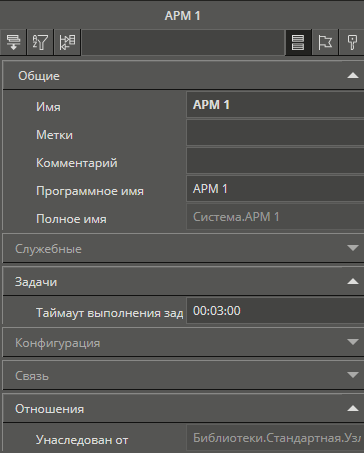Click the Полное имя property label
The height and width of the screenshot is (453, 364).
coord(71,219)
